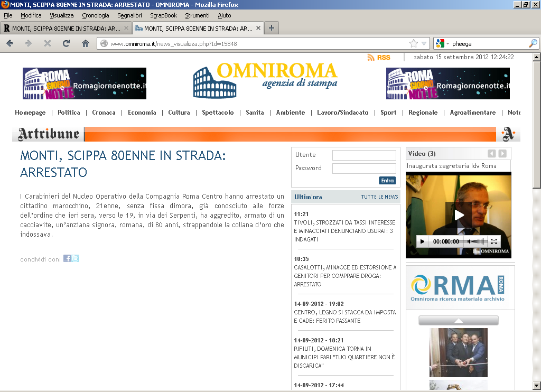Click the Artribune A icon

[508, 134]
